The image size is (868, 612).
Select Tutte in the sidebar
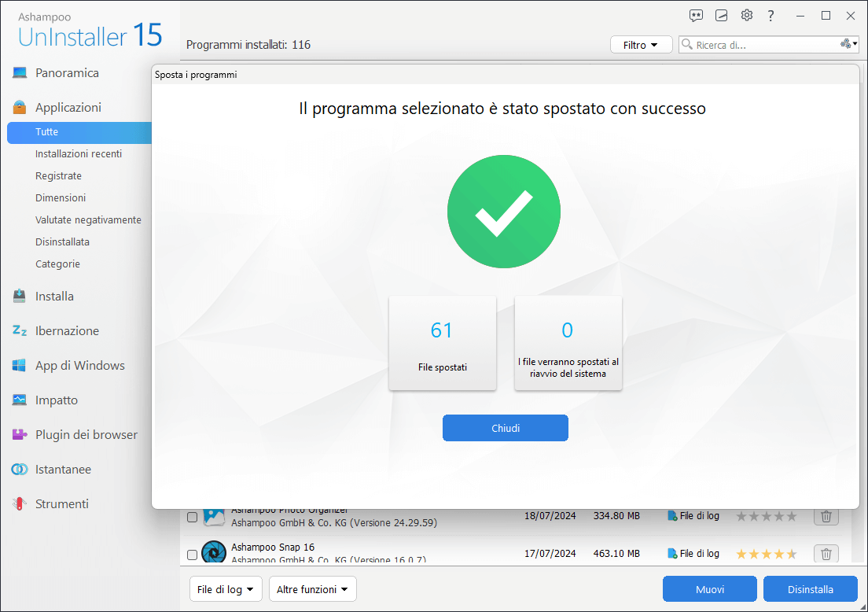(79, 132)
